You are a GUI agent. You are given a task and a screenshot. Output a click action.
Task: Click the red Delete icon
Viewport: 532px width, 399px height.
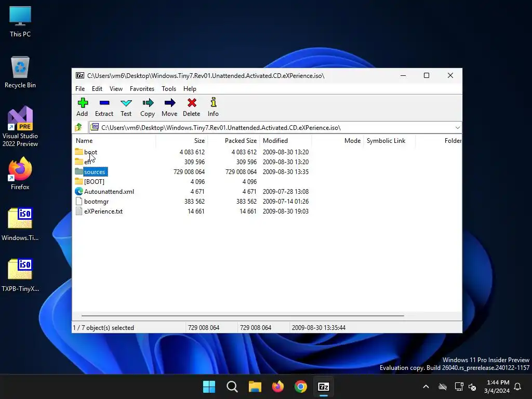coord(192,103)
